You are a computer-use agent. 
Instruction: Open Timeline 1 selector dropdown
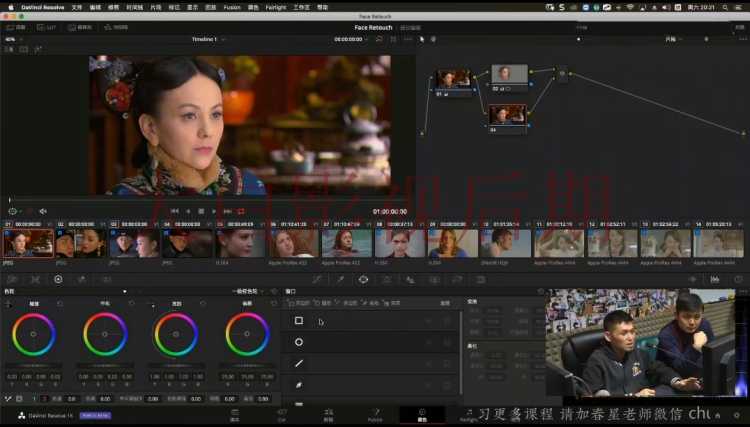[208, 39]
